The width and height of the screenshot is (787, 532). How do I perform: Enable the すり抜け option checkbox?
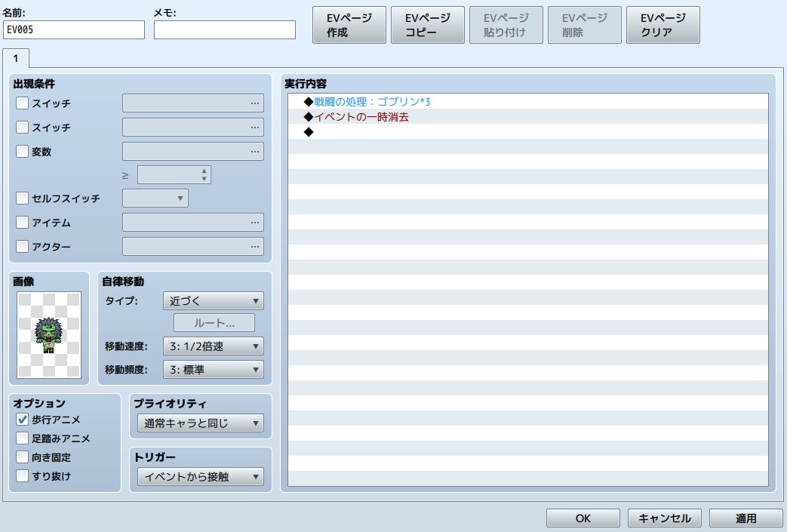click(23, 476)
